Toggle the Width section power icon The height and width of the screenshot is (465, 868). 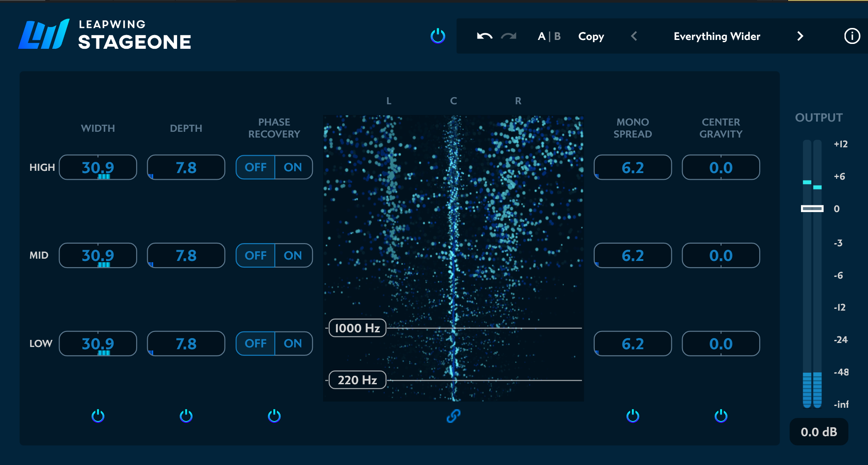pyautogui.click(x=98, y=416)
